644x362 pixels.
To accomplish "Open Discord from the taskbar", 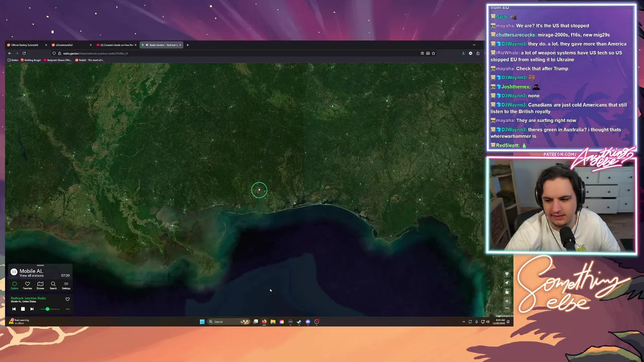I will 308,322.
